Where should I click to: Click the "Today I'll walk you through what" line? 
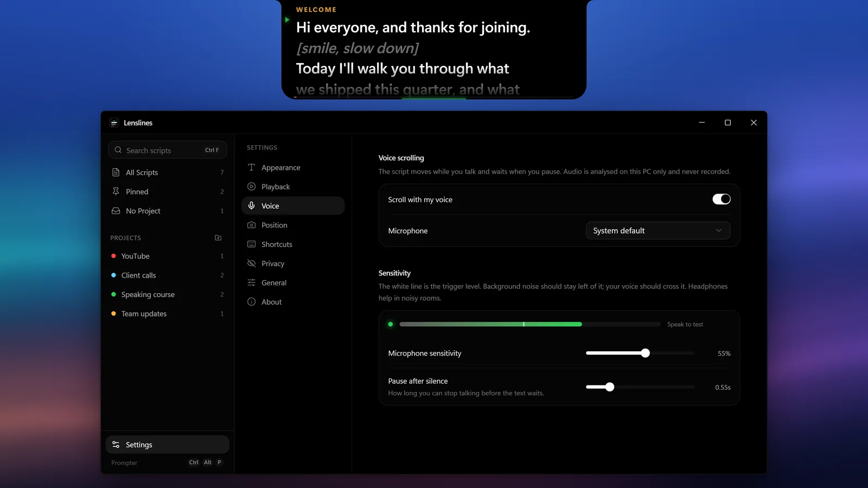click(x=403, y=68)
